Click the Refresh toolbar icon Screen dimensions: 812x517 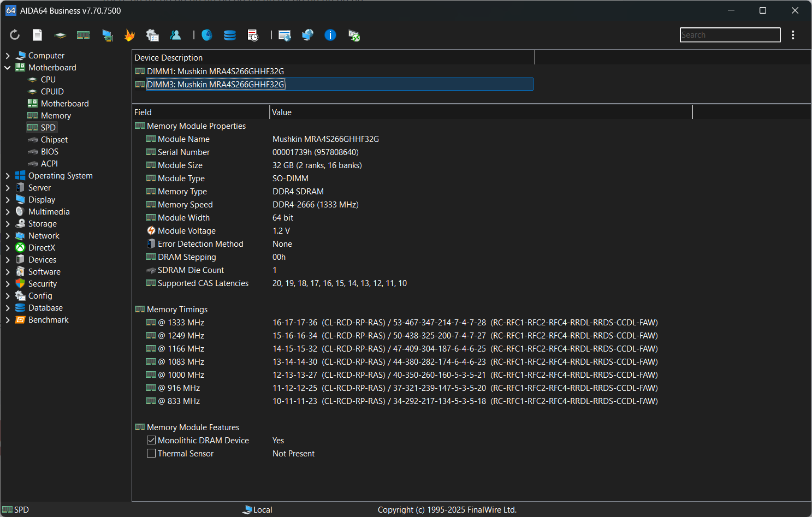pyautogui.click(x=15, y=35)
